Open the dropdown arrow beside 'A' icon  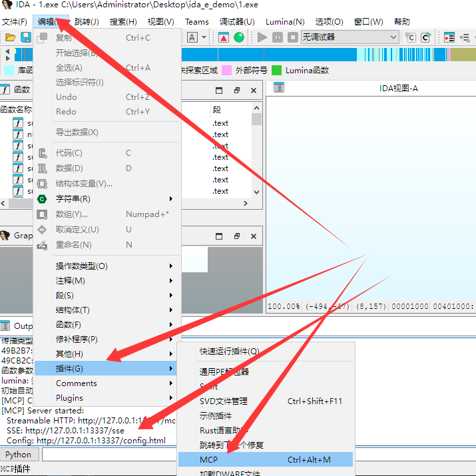[204, 37]
